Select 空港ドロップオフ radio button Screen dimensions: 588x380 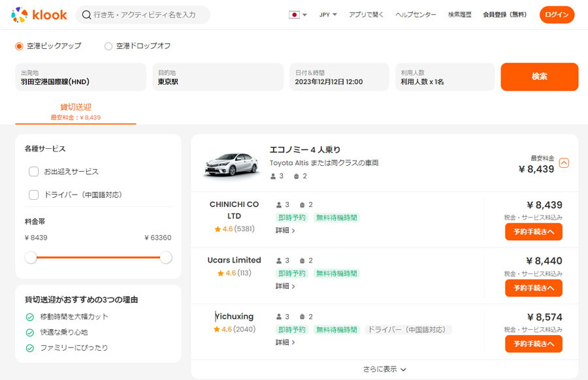(108, 46)
